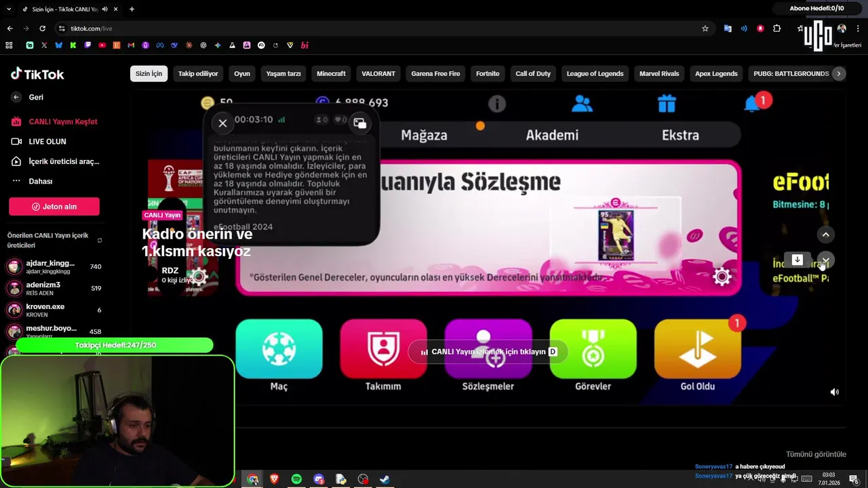
Task: Select the PUBG: BATTLEGROUNDS category
Action: 791,73
